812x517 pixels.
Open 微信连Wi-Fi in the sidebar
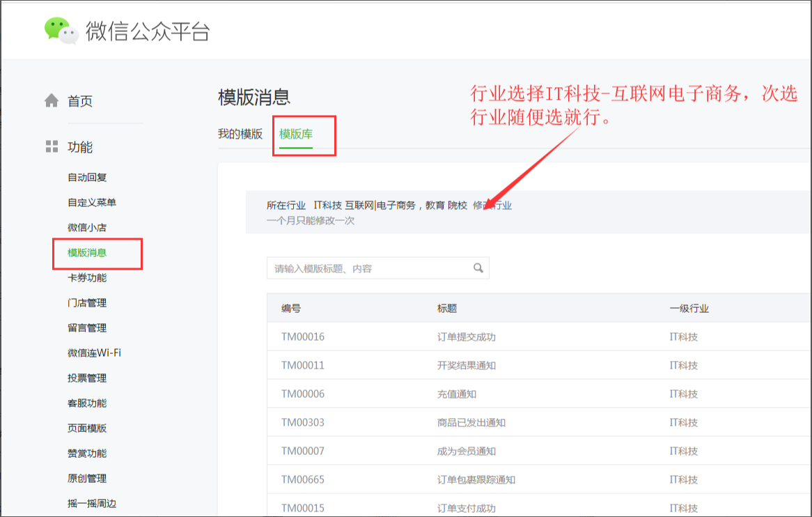94,353
